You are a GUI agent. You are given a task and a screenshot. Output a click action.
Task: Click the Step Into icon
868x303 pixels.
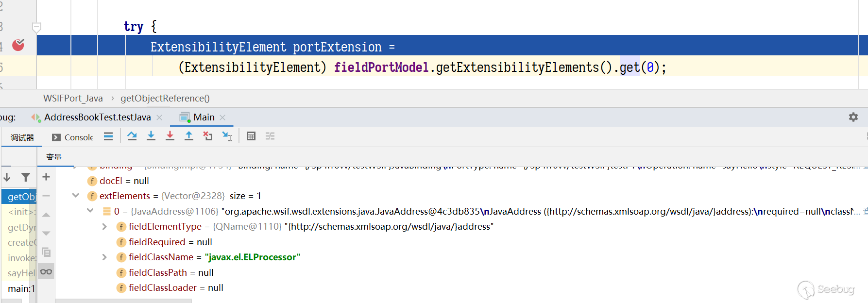tap(151, 136)
